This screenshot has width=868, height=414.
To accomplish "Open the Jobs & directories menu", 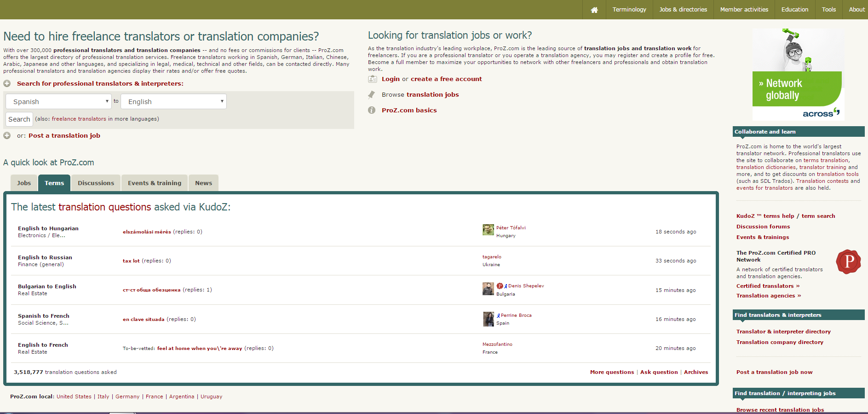I will pos(683,10).
